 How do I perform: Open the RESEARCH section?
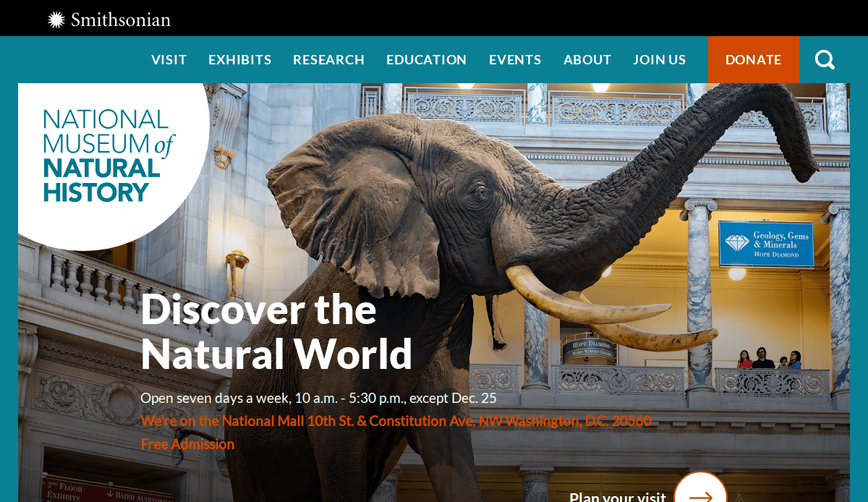coord(328,59)
